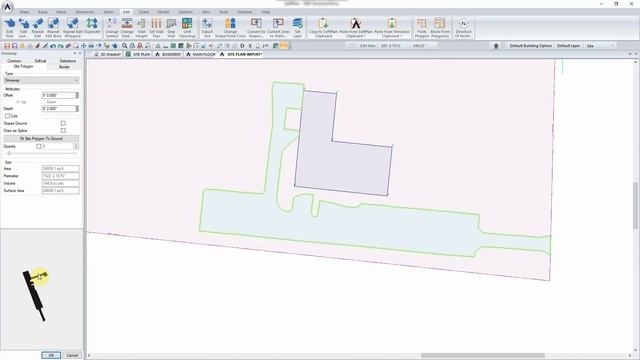Click the Form Polygon ribbon icon

pyautogui.click(x=422, y=27)
